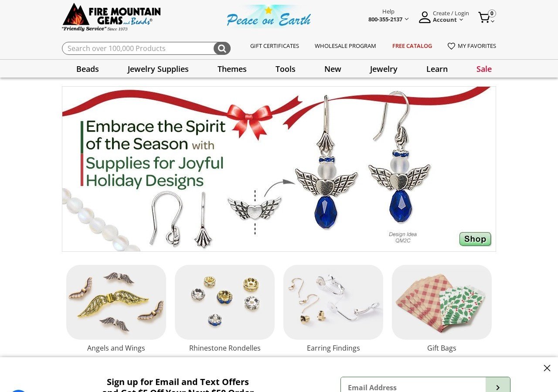558x392 pixels.
Task: Click the account person icon
Action: click(425, 17)
